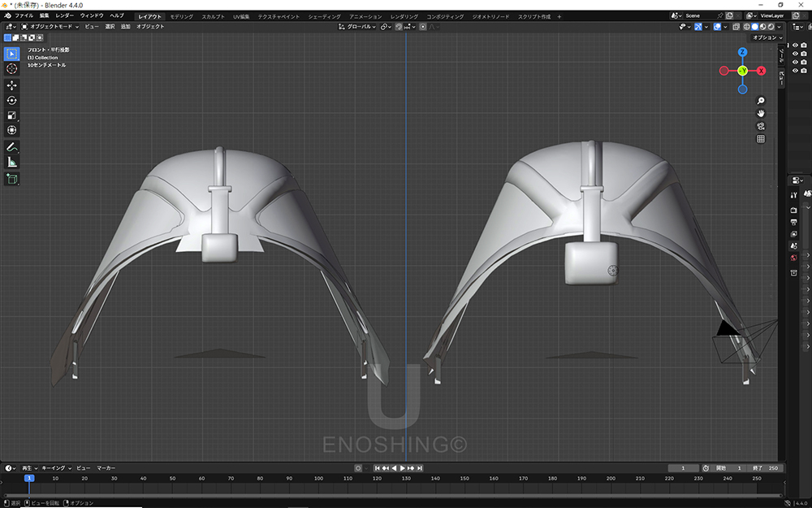Jump to the timeline start frame
The width and height of the screenshot is (812, 508).
pos(377,468)
